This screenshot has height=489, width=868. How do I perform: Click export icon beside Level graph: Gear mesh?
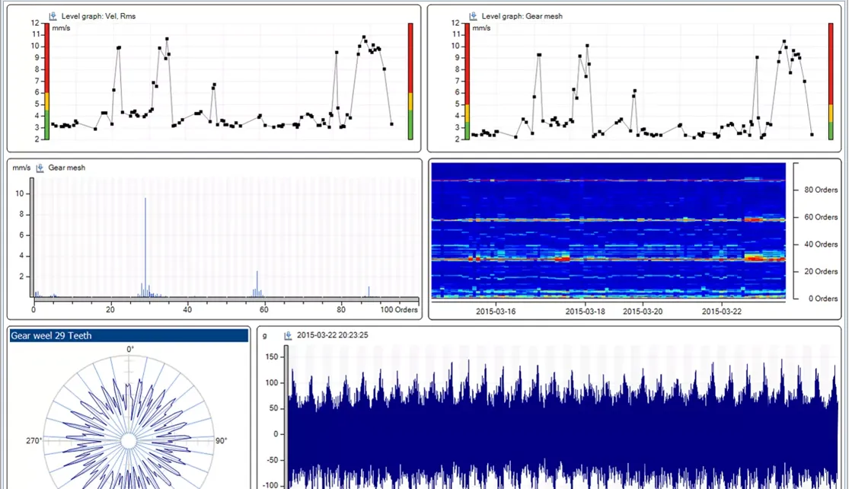[x=473, y=16]
